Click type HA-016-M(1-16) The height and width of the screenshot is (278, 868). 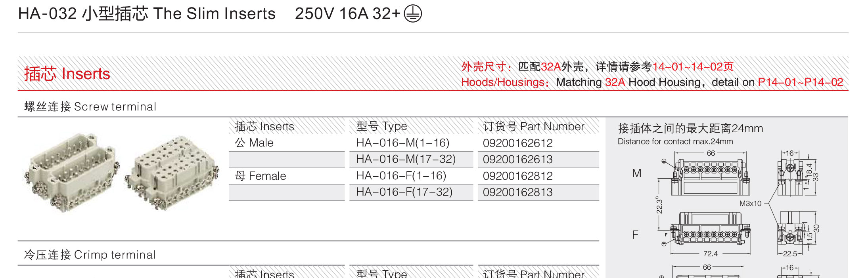pos(402,143)
